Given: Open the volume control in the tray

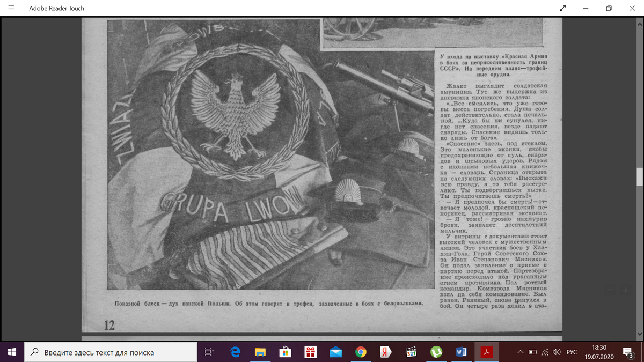Looking at the screenshot, I should pos(557,352).
